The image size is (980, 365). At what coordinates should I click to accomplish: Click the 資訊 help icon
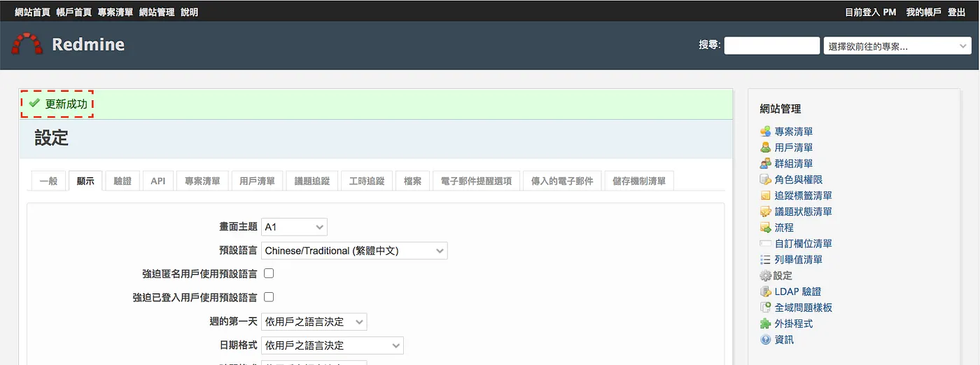point(766,340)
